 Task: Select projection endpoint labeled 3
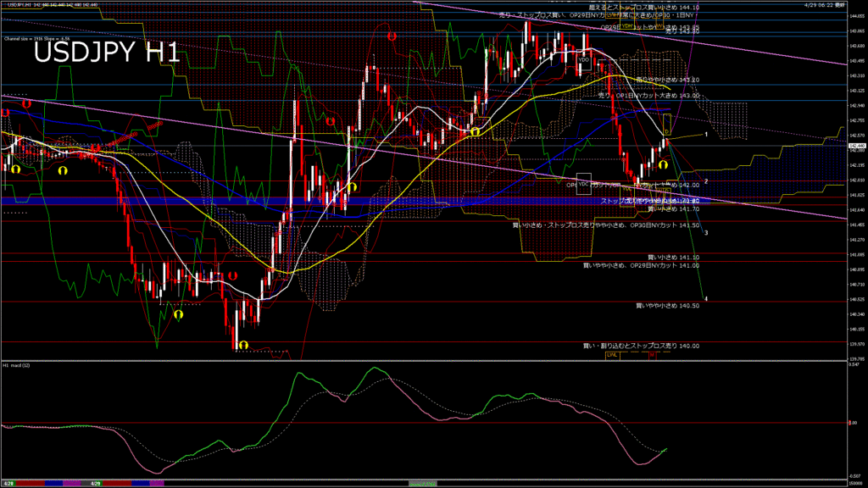point(706,232)
